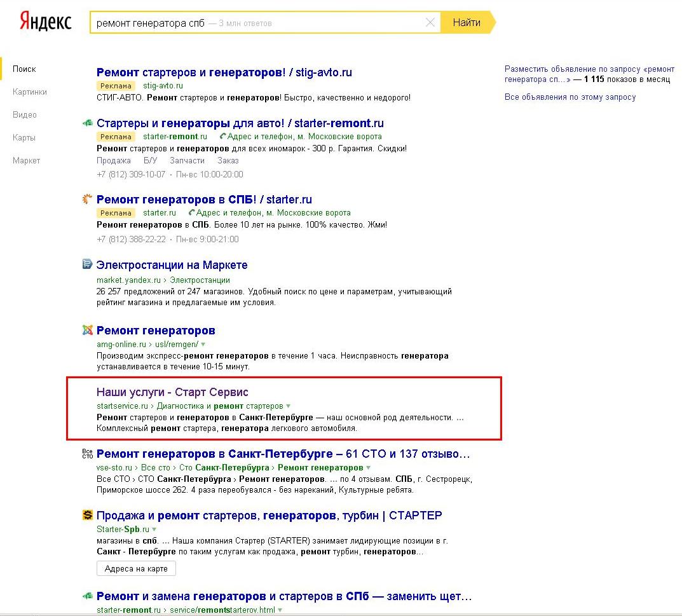The height and width of the screenshot is (616, 682).
Task: Switch to the Картинки tab
Action: pyautogui.click(x=30, y=92)
